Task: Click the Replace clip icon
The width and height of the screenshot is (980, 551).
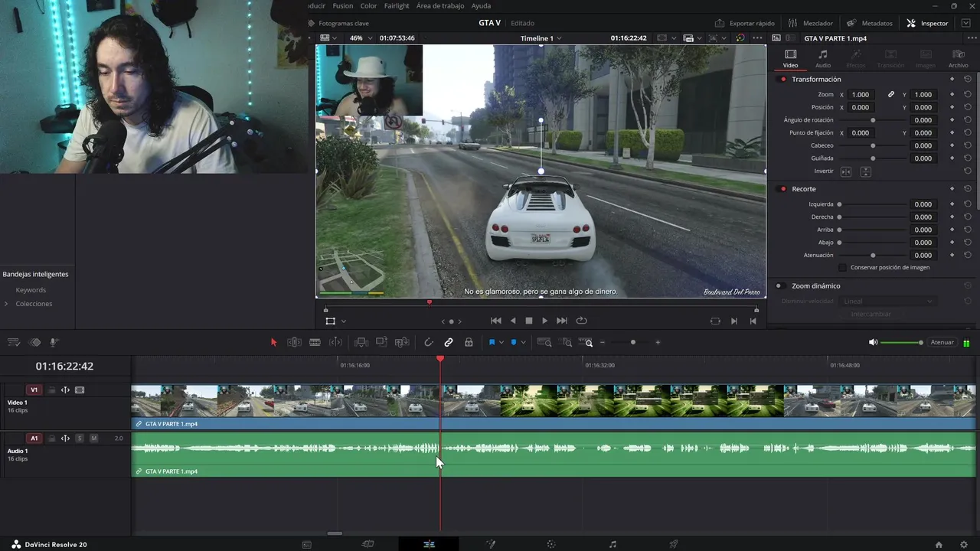Action: pyautogui.click(x=402, y=342)
